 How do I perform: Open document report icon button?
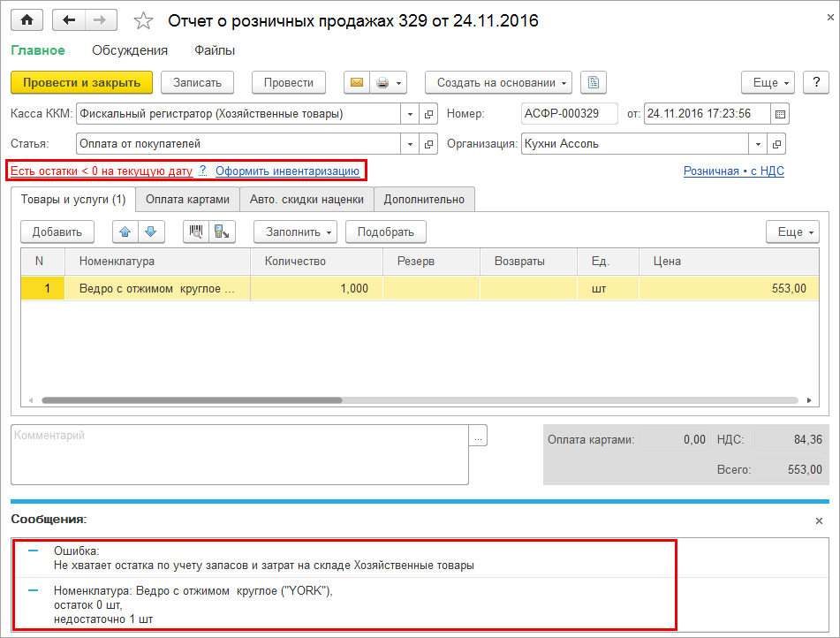click(593, 82)
